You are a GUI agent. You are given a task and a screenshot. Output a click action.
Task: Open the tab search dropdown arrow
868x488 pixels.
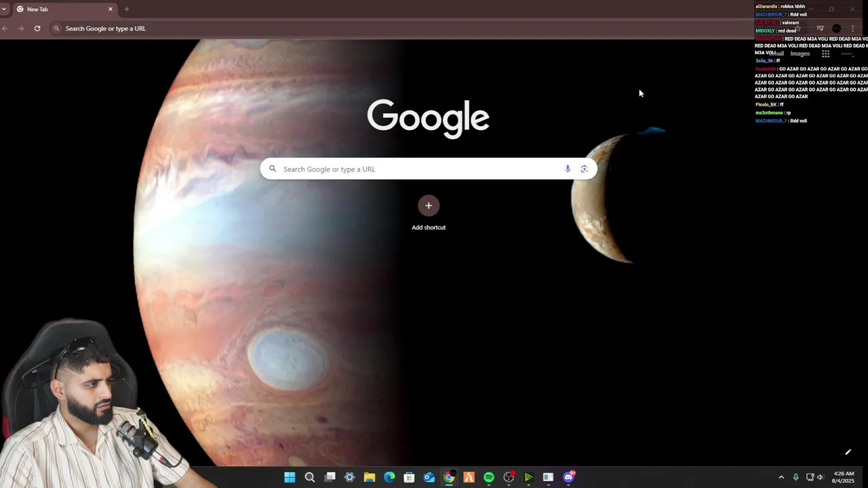(4, 9)
